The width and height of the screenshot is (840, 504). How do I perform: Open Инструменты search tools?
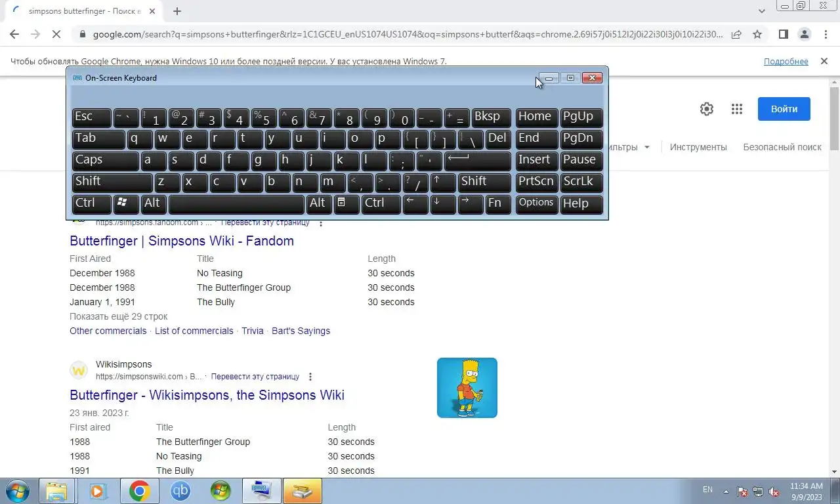point(698,147)
